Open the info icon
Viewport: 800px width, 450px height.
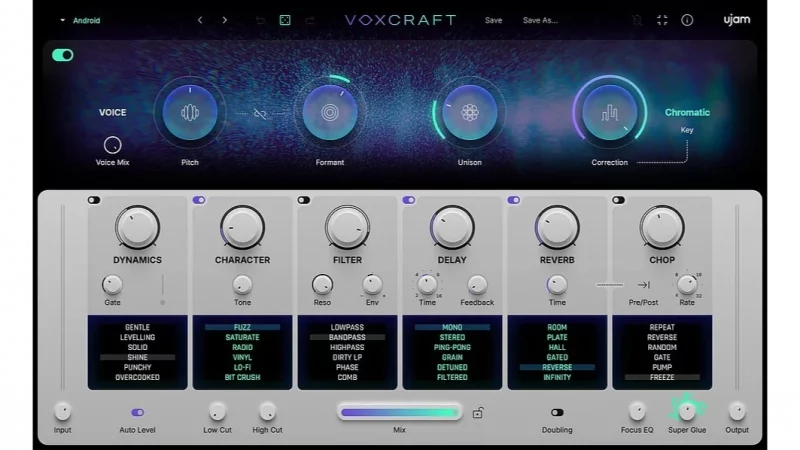[x=687, y=20]
